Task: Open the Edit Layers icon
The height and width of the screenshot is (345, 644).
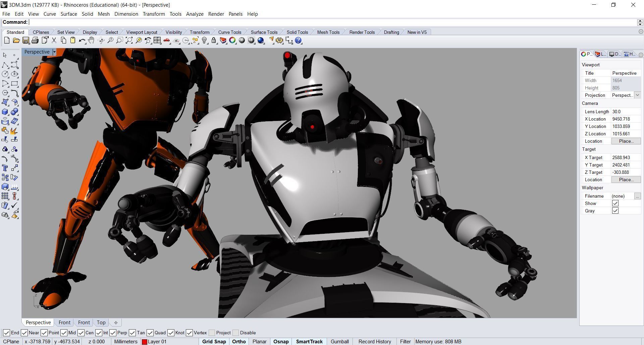Action: pyautogui.click(x=223, y=41)
